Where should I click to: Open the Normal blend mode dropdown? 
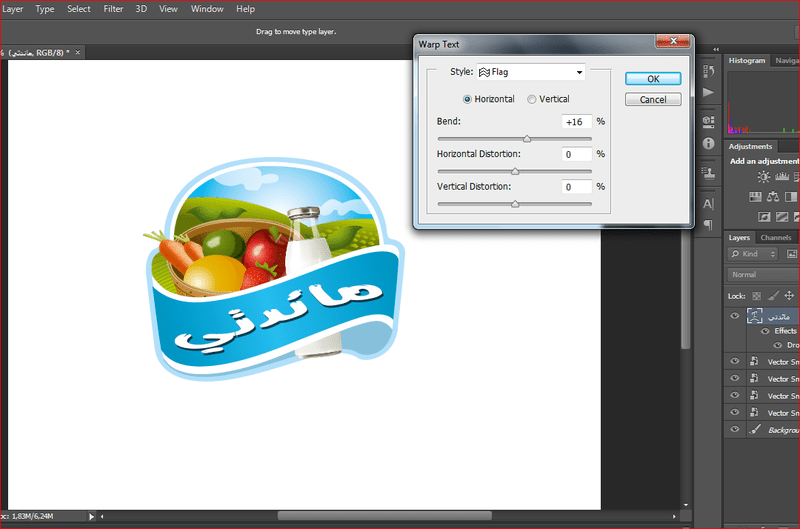tap(763, 274)
